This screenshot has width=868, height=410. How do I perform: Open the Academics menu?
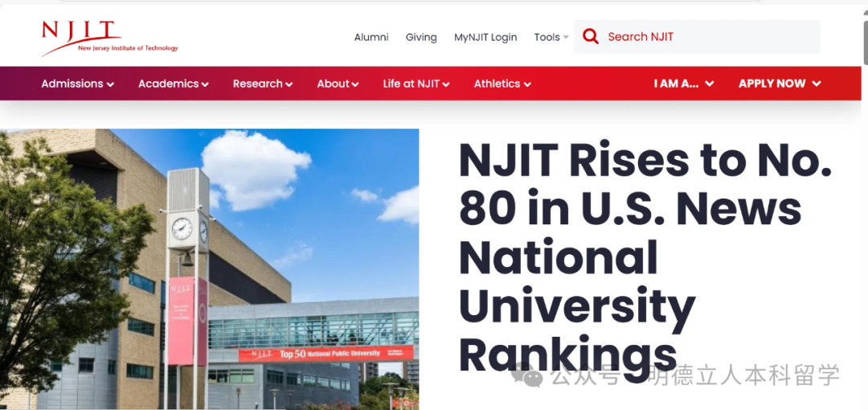point(174,84)
